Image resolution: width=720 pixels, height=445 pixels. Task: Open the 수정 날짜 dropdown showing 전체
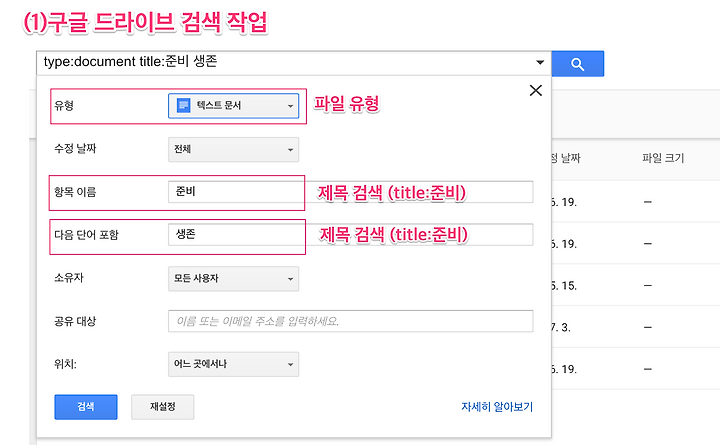tap(234, 149)
